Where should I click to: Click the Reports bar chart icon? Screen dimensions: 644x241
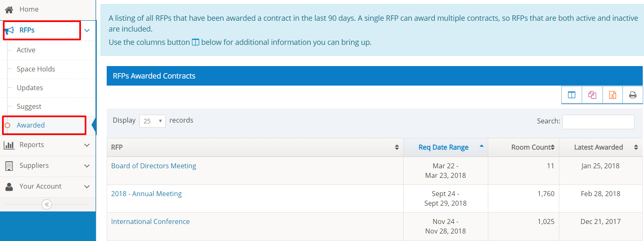[9, 145]
